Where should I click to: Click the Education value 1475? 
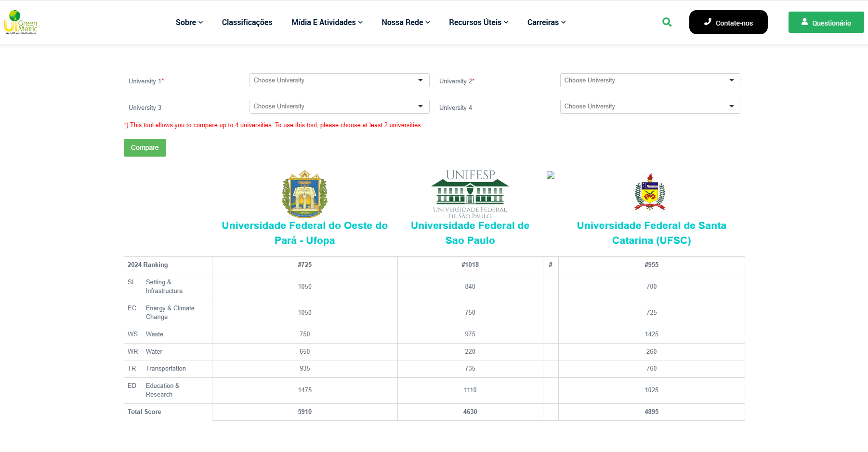tap(305, 390)
